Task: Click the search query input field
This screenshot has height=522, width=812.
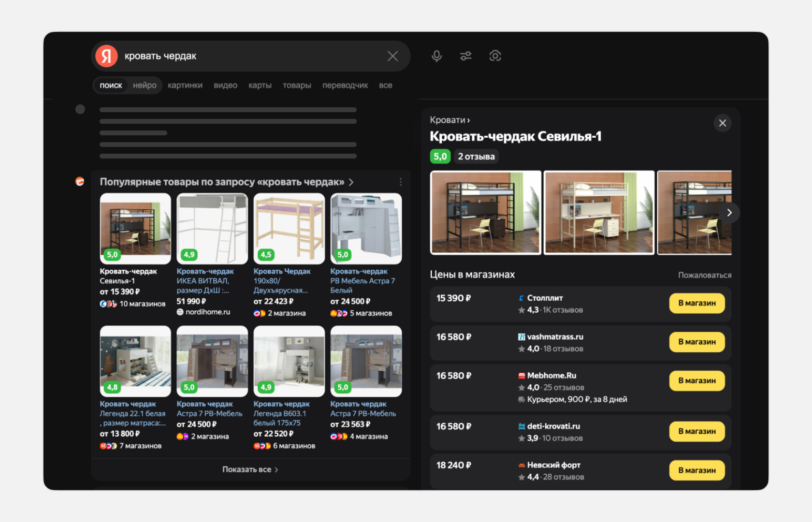Action: [x=251, y=56]
